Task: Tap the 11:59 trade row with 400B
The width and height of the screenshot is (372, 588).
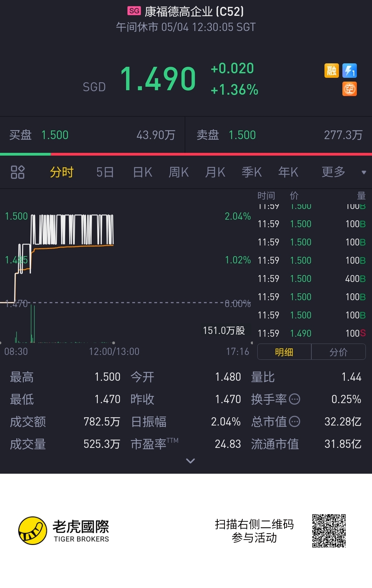Action: [x=312, y=279]
